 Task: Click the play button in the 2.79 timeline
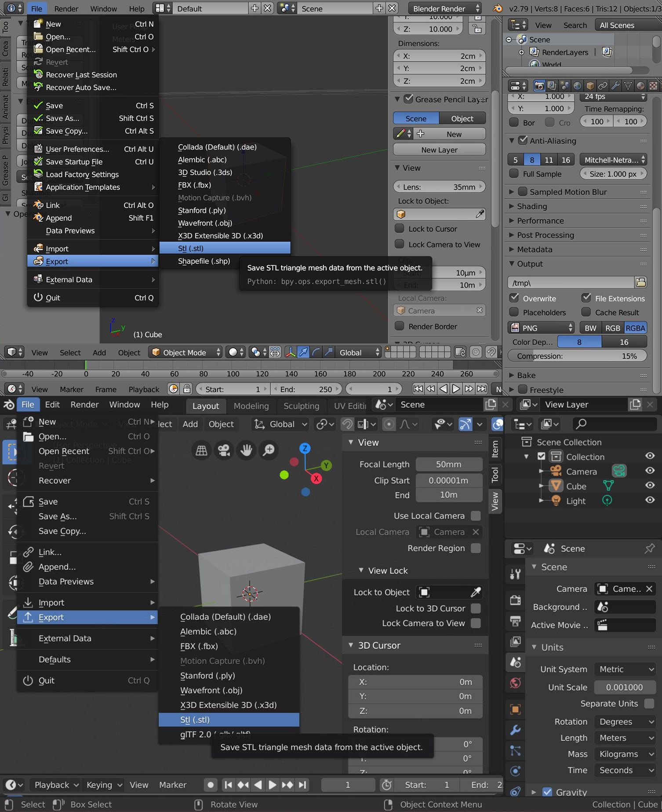(x=456, y=389)
